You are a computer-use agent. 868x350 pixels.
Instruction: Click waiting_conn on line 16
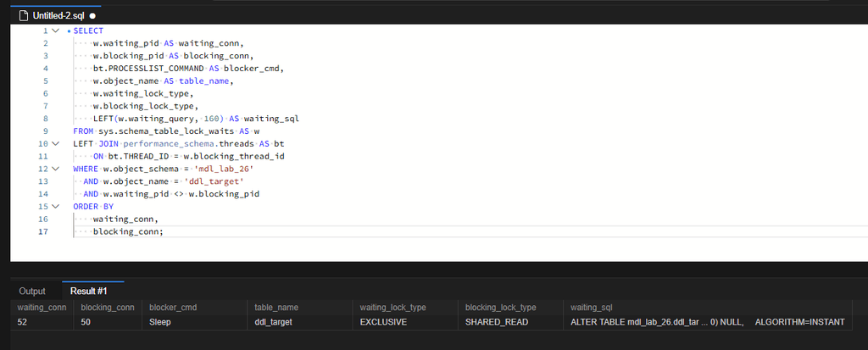click(125, 219)
